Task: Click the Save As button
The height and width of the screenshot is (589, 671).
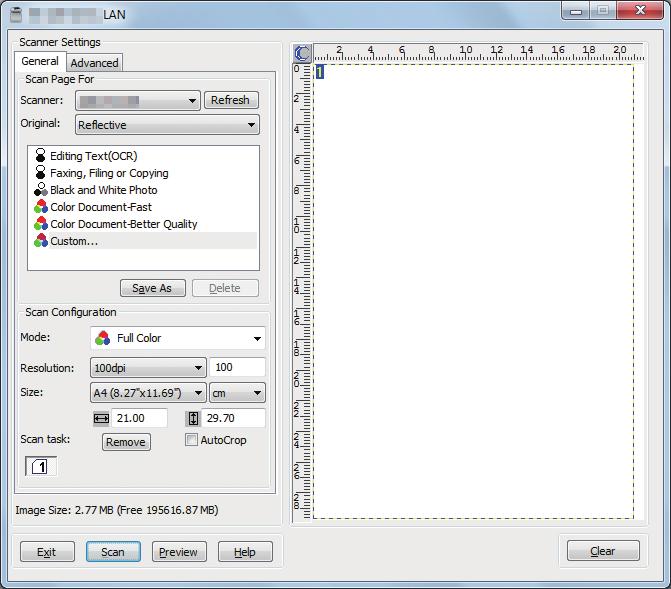Action: click(x=153, y=288)
